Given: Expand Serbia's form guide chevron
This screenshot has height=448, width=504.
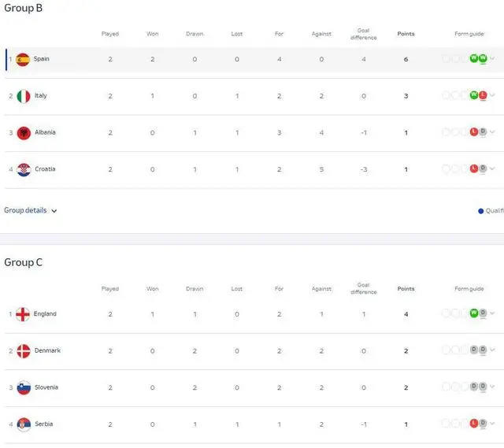Looking at the screenshot, I should pyautogui.click(x=492, y=424).
